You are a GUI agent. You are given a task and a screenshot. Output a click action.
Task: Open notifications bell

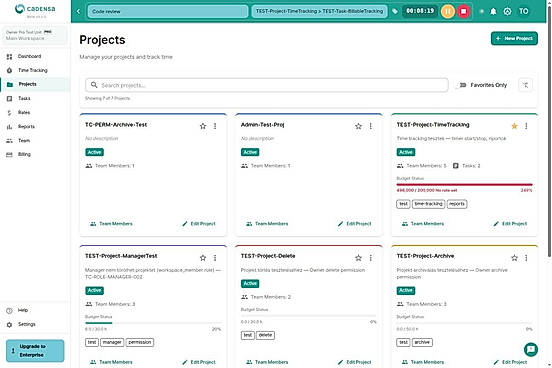pyautogui.click(x=493, y=11)
